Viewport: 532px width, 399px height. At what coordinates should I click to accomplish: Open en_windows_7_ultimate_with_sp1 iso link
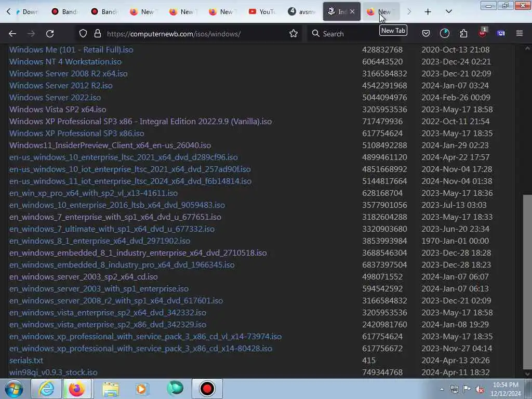[112, 229]
